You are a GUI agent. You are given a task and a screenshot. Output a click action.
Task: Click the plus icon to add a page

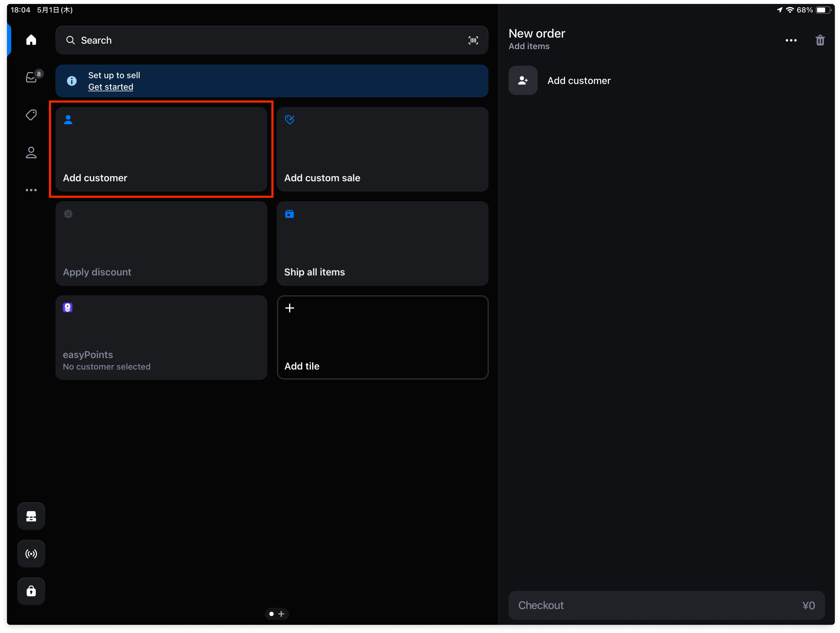click(282, 614)
